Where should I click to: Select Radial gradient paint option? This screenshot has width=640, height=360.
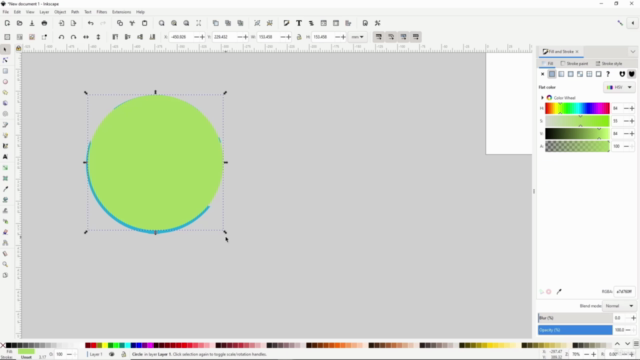[x=571, y=74]
